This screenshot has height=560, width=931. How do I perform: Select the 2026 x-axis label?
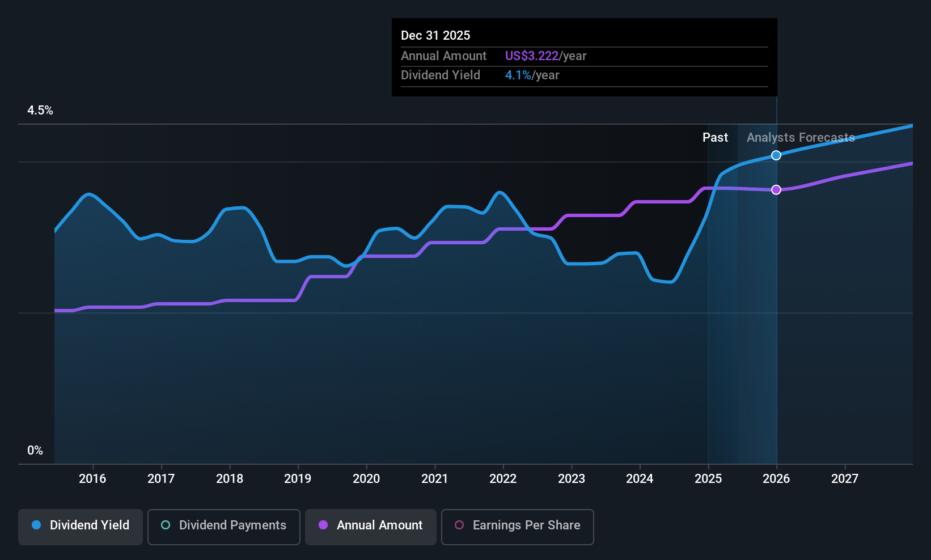tap(776, 479)
